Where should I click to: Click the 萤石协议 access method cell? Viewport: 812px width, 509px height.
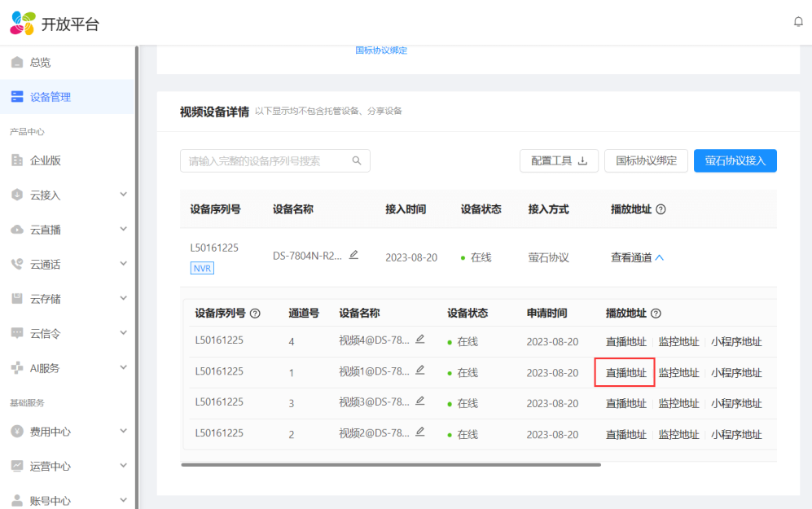coord(548,257)
